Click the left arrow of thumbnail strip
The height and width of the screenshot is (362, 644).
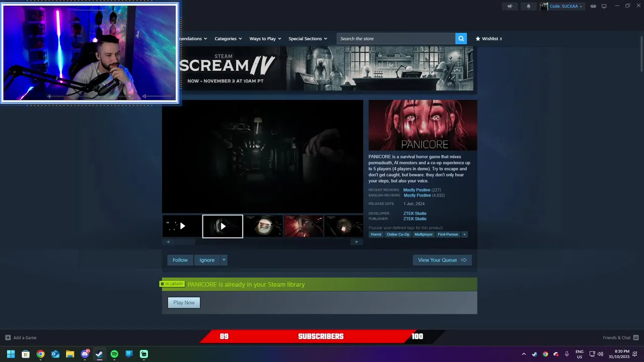[x=168, y=242]
